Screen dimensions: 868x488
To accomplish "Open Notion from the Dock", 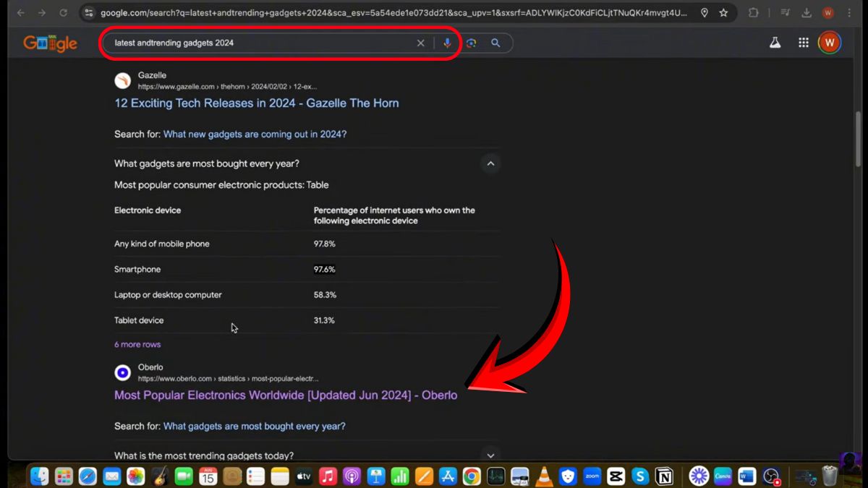I will pos(664,476).
